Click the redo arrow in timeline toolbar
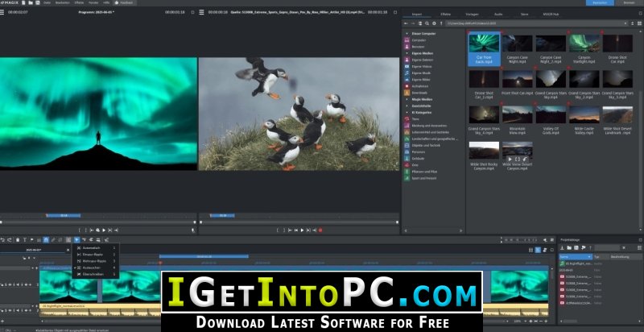The width and height of the screenshot is (644, 332). tap(10, 239)
